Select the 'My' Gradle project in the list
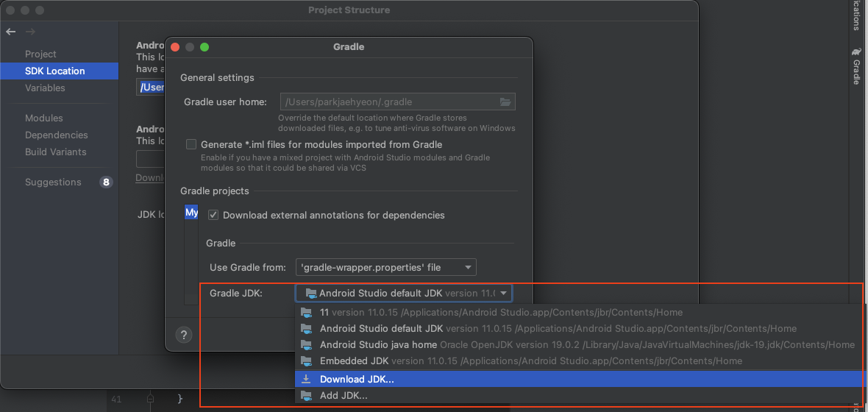 click(x=191, y=212)
